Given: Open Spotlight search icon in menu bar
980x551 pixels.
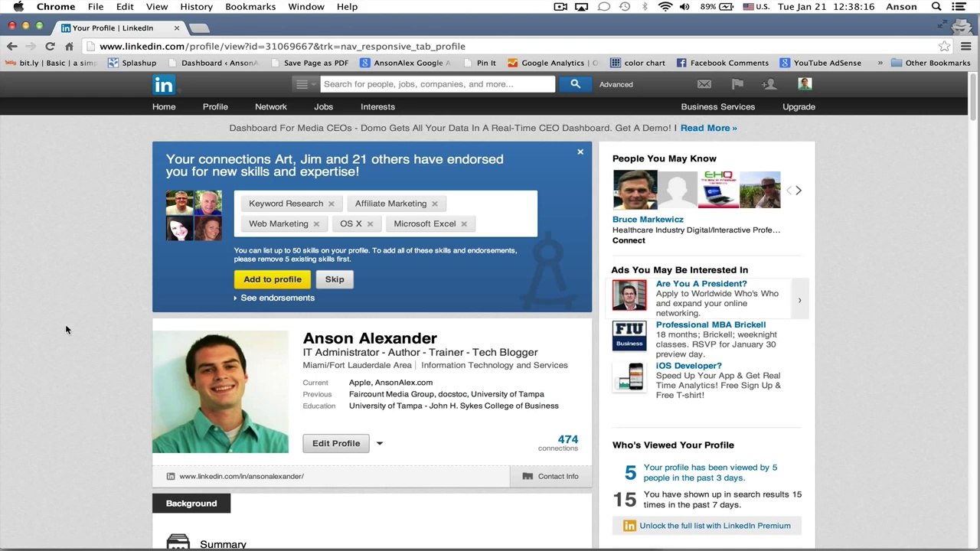Looking at the screenshot, I should 936,7.
